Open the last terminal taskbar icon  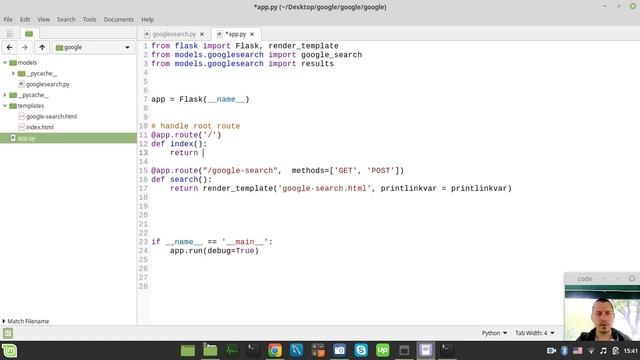[x=447, y=350]
